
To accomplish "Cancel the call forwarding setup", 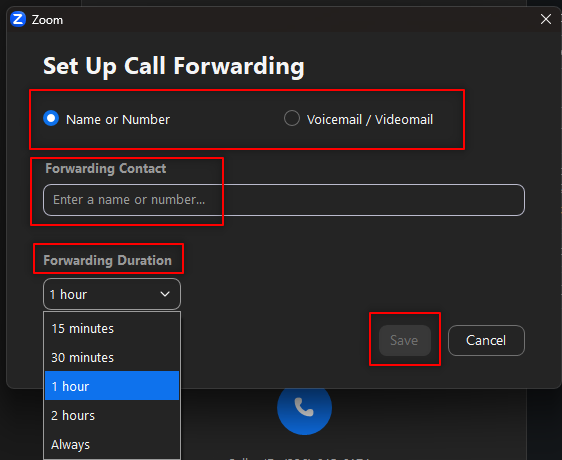I will point(486,340).
